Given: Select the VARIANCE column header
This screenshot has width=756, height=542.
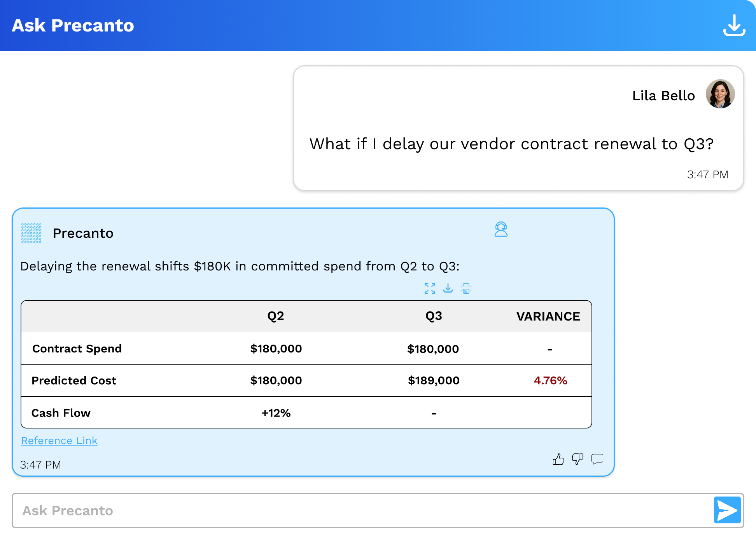Looking at the screenshot, I should 548,316.
